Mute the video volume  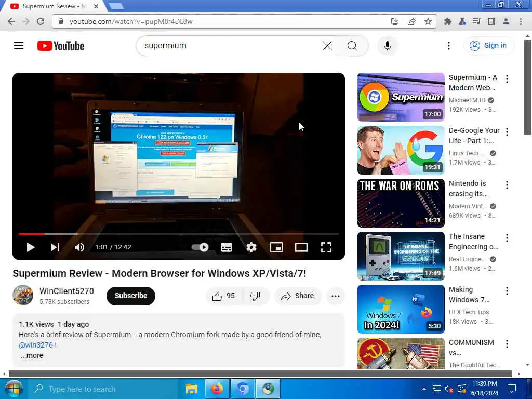coord(79,247)
